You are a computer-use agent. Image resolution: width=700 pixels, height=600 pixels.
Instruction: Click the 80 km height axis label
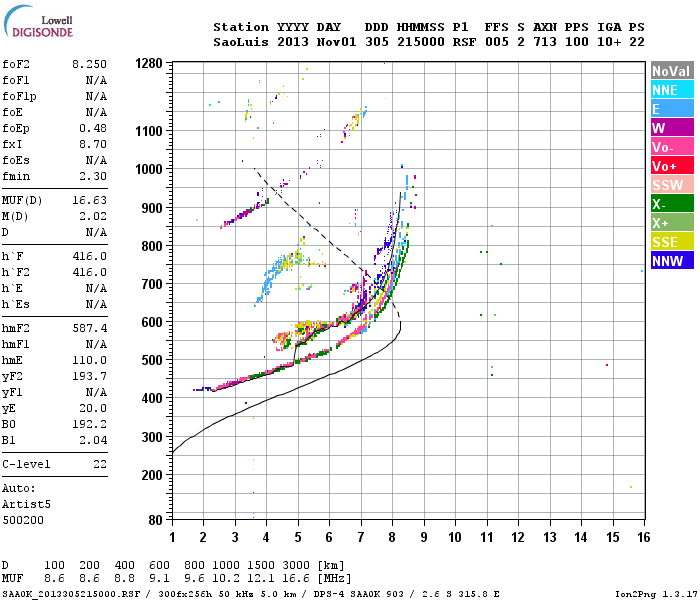155,520
